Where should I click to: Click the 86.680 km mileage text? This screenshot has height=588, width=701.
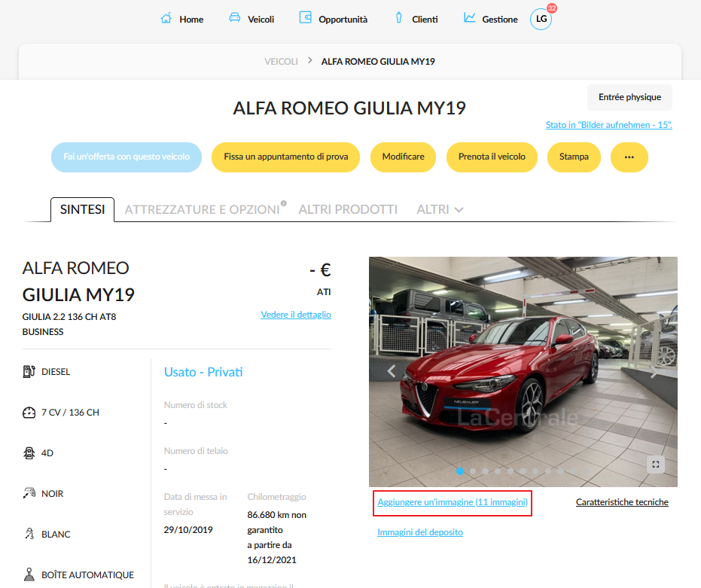tap(277, 522)
